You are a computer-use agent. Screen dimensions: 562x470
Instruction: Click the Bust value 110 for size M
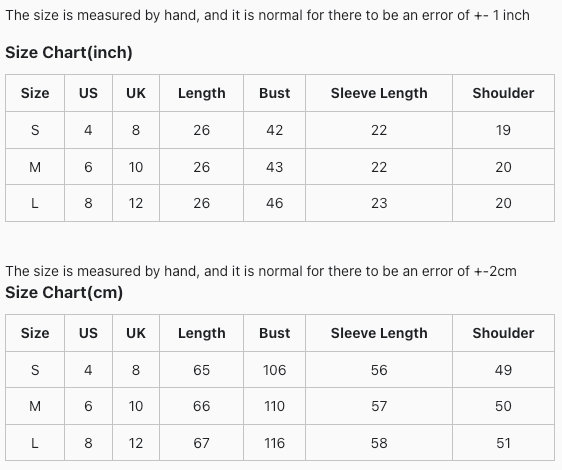275,406
